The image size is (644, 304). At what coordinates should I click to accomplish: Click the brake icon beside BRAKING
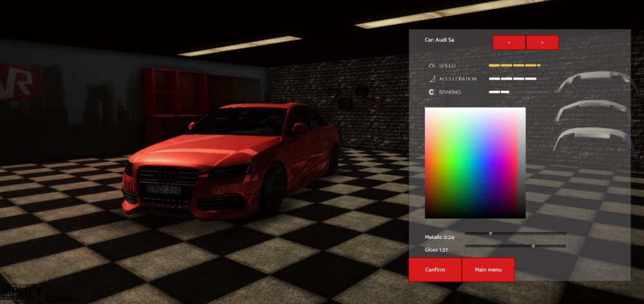click(431, 92)
